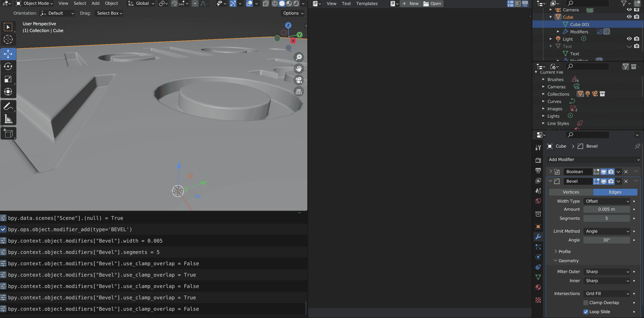The height and width of the screenshot is (318, 644).
Task: Remove the Bevel modifier
Action: [626, 181]
